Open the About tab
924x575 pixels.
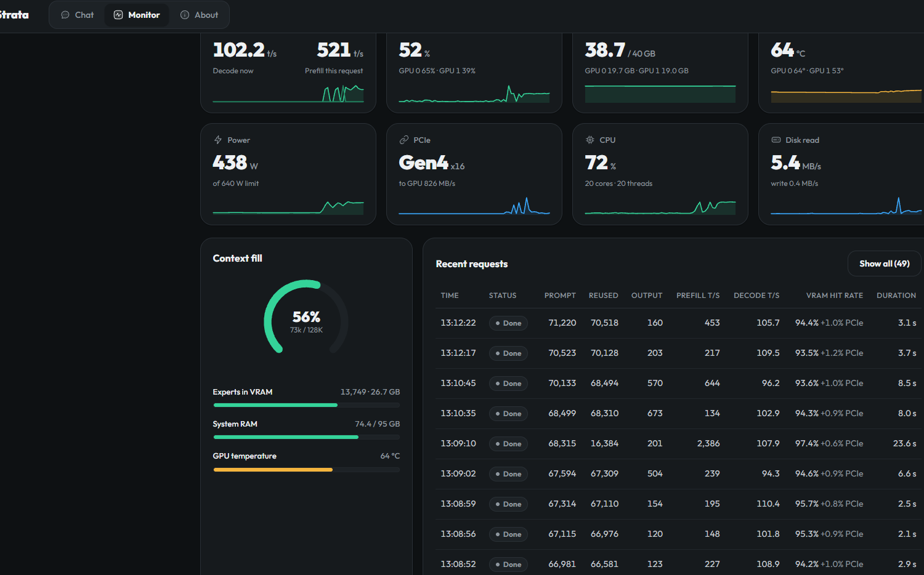(x=199, y=15)
